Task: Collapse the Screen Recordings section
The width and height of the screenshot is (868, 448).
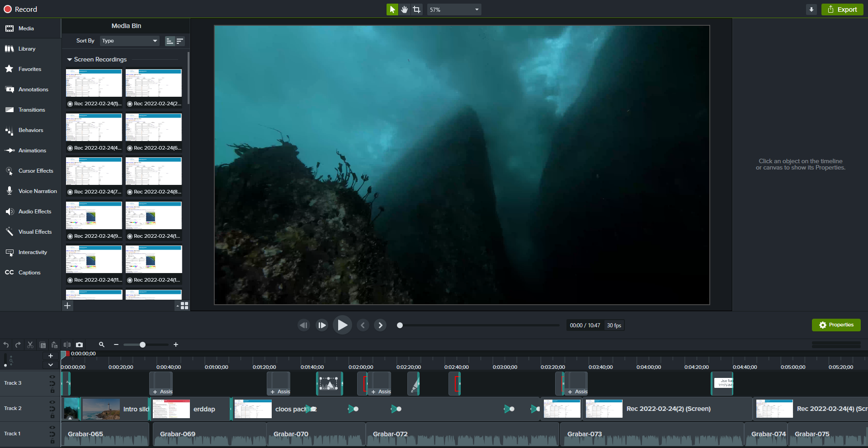Action: coord(70,60)
